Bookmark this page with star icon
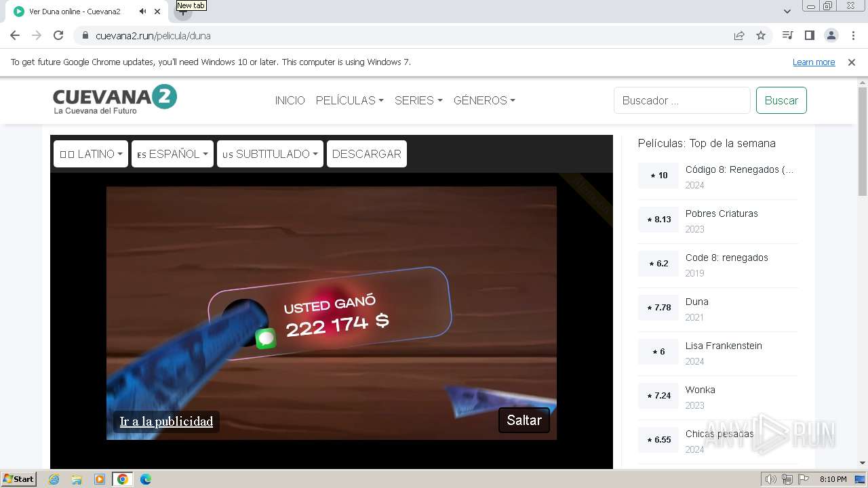 point(761,36)
